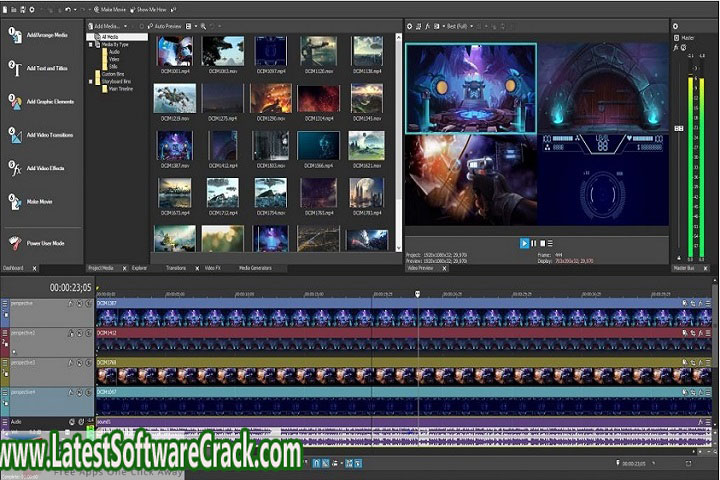The width and height of the screenshot is (720, 480).
Task: Open track motion for perspective3 track
Action: pos(71,363)
